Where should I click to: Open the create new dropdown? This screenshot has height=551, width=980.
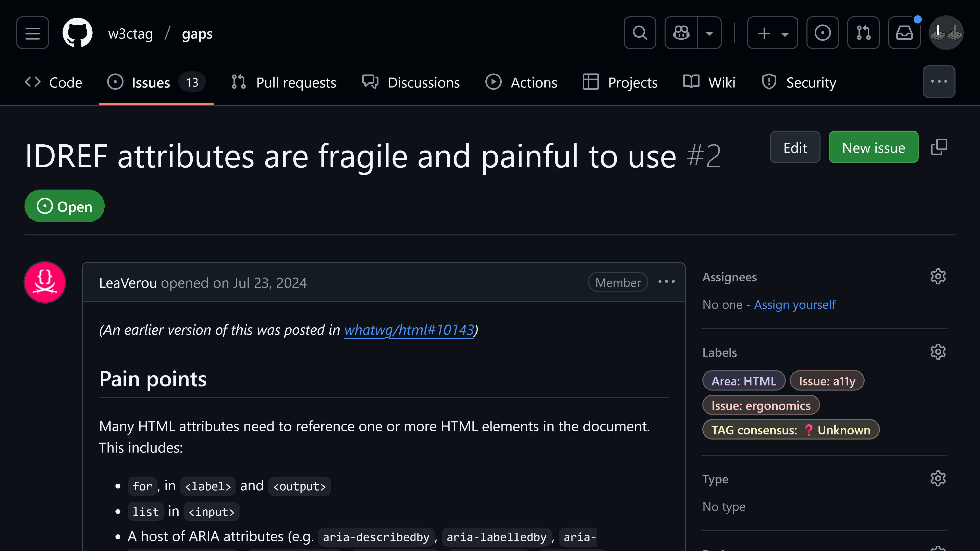pos(773,33)
